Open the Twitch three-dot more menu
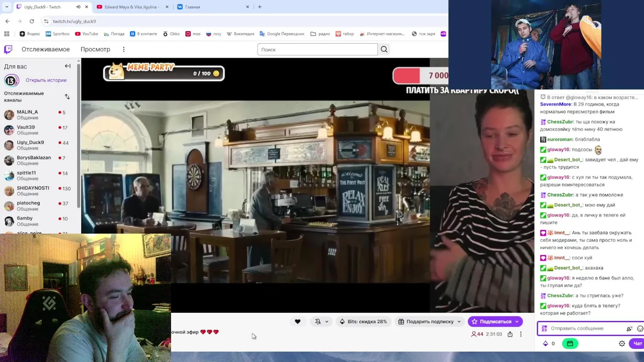The image size is (644, 362). [123, 49]
